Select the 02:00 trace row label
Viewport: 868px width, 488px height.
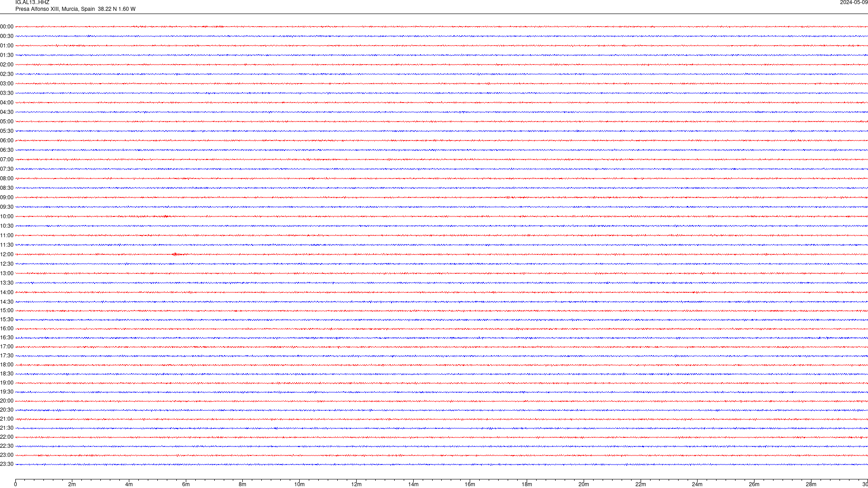[x=7, y=65]
